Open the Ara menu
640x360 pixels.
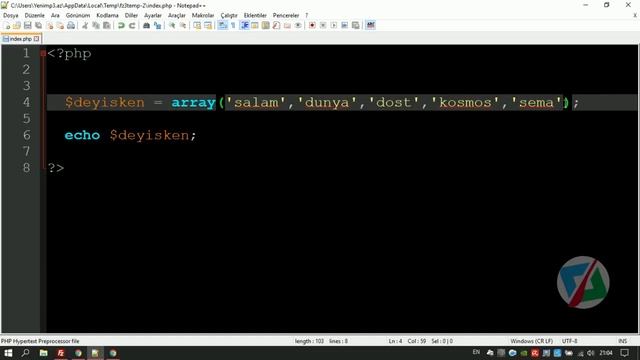click(55, 15)
